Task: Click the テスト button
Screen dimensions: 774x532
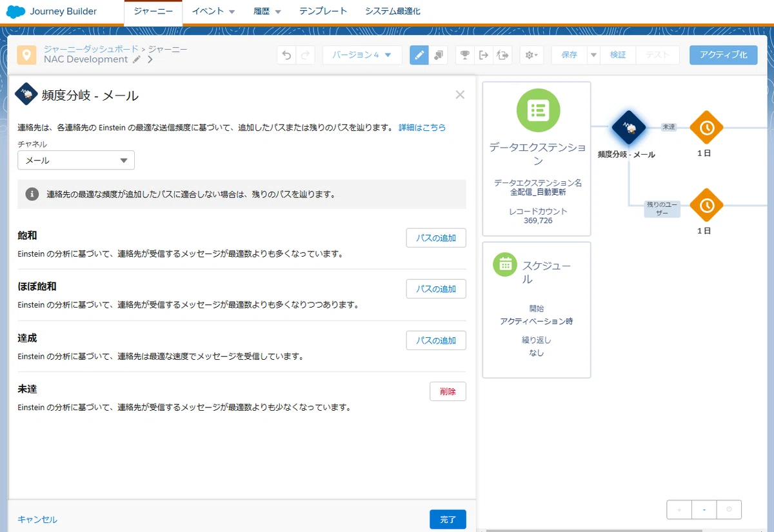Action: coord(658,55)
